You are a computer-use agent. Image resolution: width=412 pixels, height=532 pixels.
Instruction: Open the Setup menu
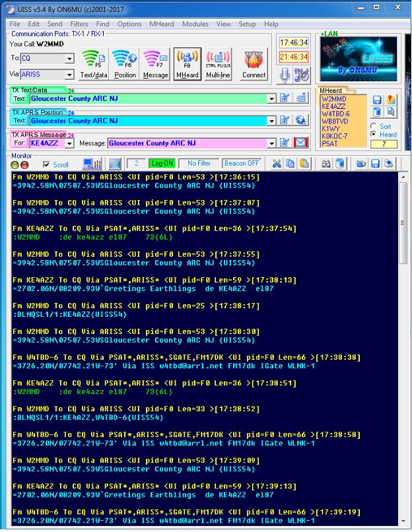247,24
